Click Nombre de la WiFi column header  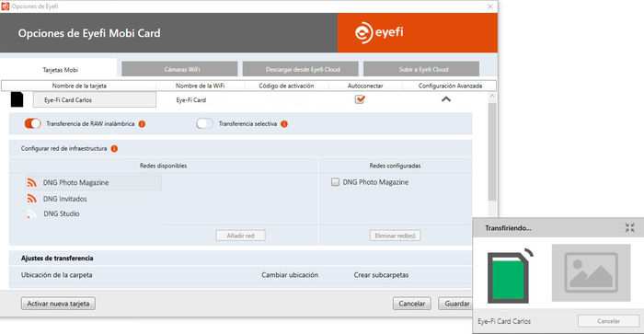coord(200,86)
